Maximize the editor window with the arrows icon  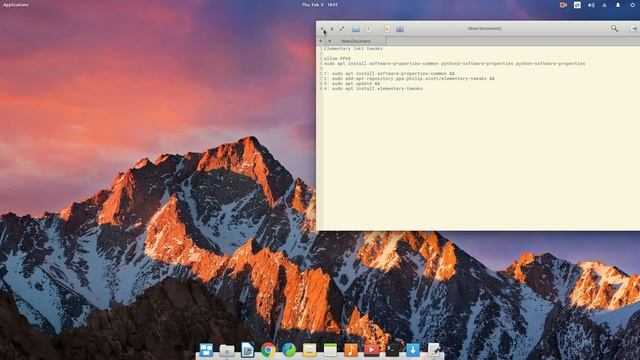(x=342, y=29)
